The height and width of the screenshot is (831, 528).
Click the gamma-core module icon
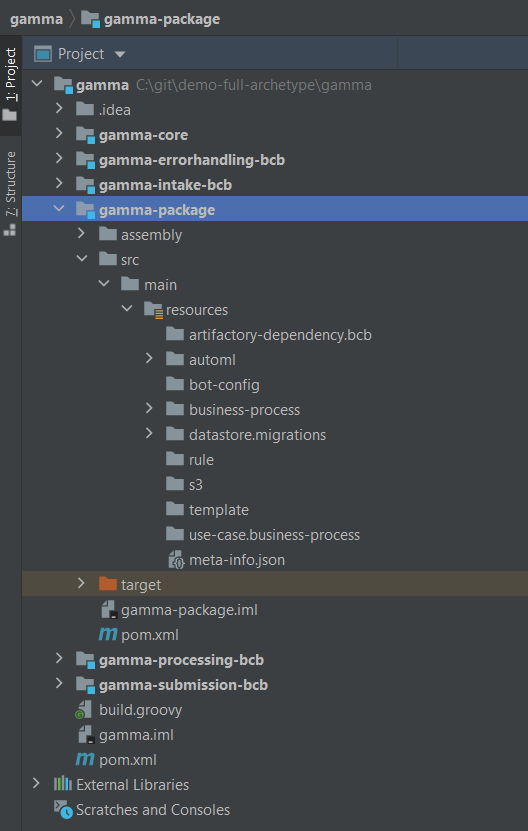85,135
